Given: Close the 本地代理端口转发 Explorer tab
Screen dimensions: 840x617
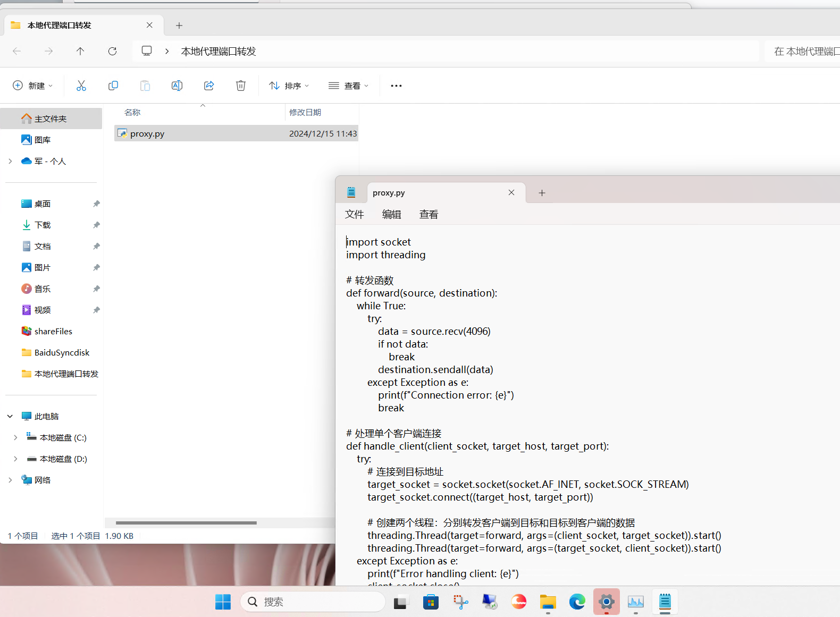Looking at the screenshot, I should point(149,25).
